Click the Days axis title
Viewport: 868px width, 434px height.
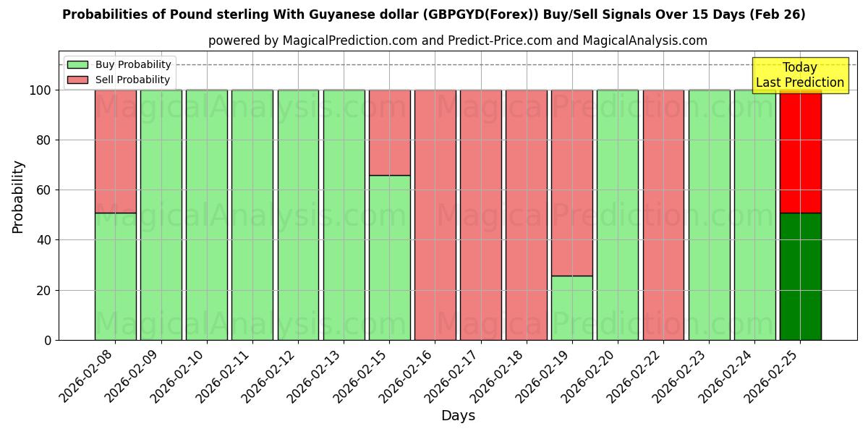[459, 416]
